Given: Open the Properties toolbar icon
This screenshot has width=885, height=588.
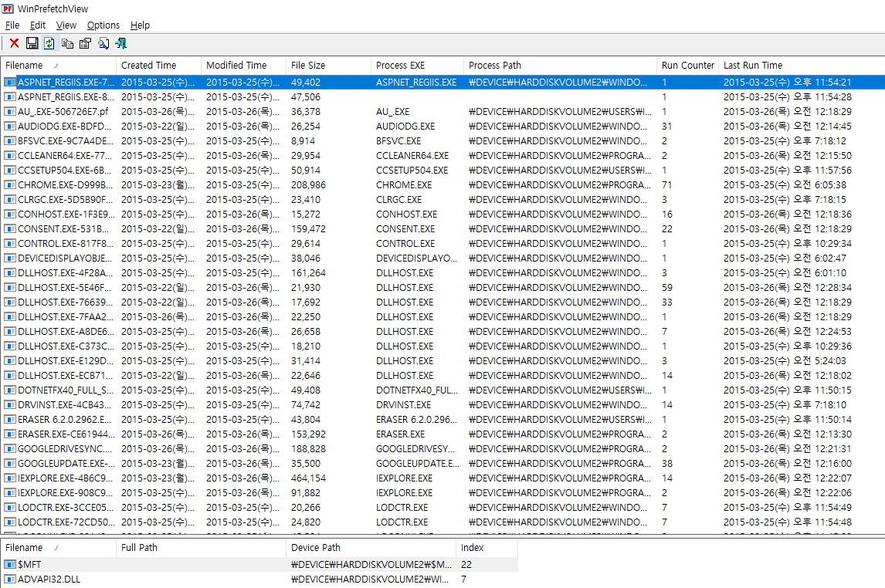Looking at the screenshot, I should point(85,43).
